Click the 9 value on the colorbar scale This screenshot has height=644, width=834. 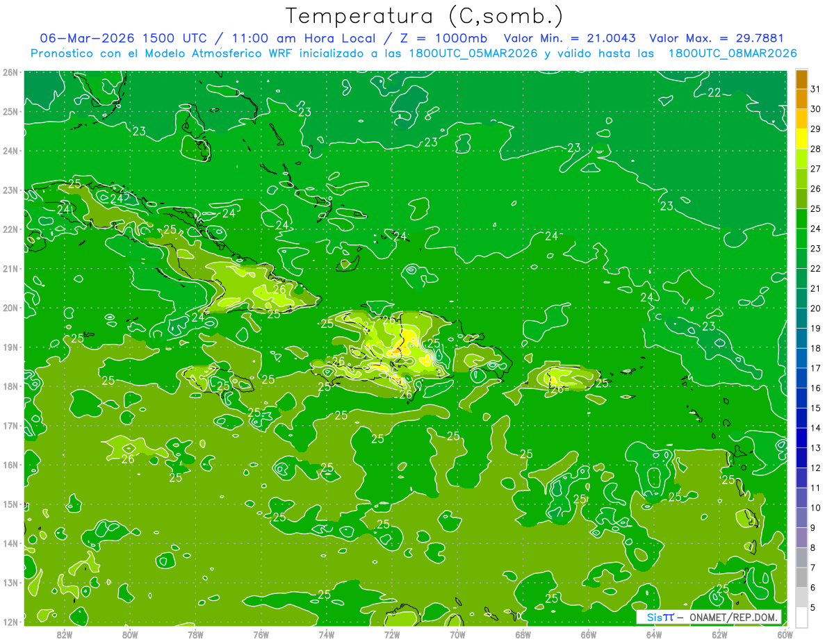tap(814, 528)
